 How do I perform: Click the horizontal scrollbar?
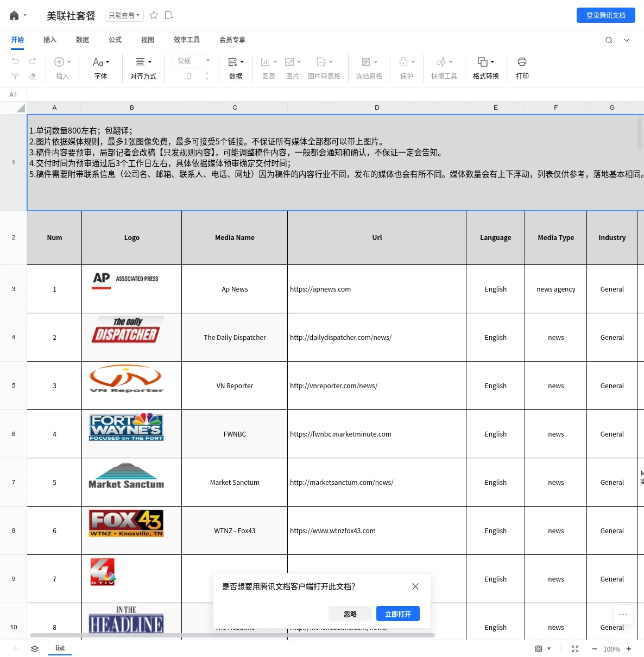tap(232, 635)
